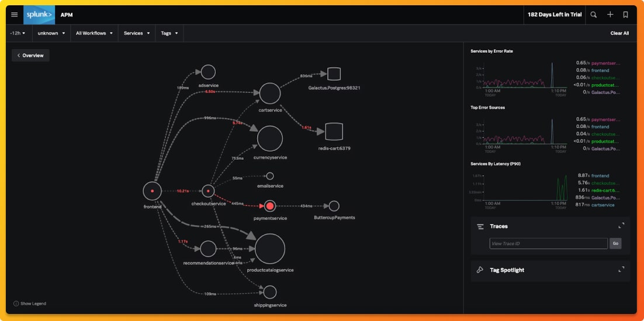
Task: Click the 5.76s checkoutservice latency entry
Action: (599, 183)
